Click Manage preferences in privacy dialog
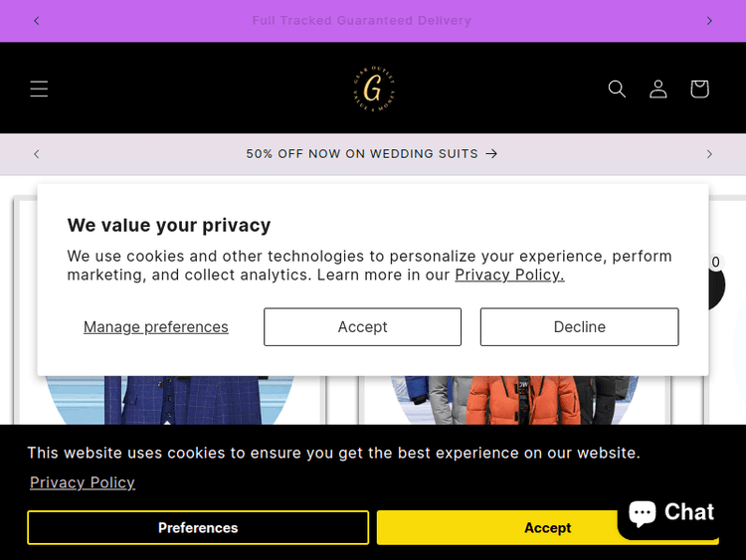 point(156,327)
